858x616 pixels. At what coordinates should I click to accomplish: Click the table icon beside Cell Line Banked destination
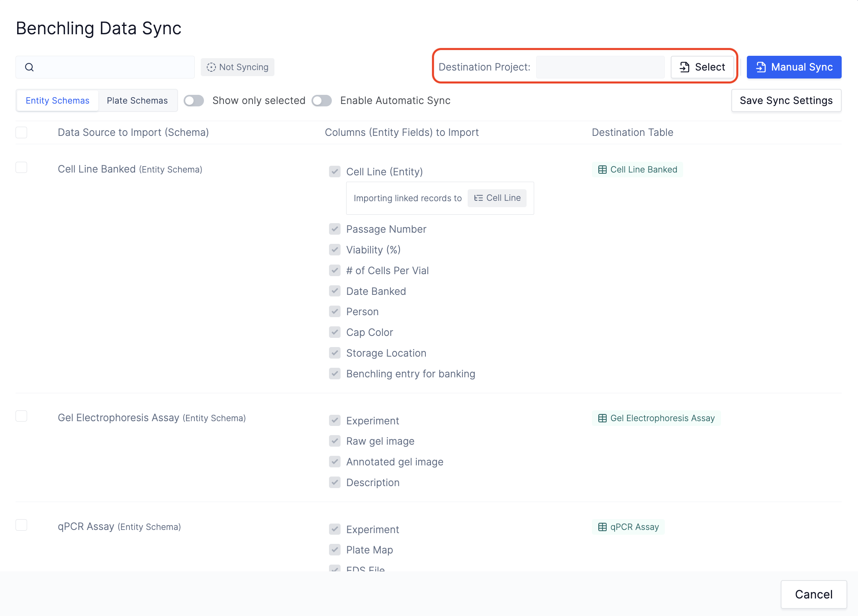pyautogui.click(x=602, y=169)
